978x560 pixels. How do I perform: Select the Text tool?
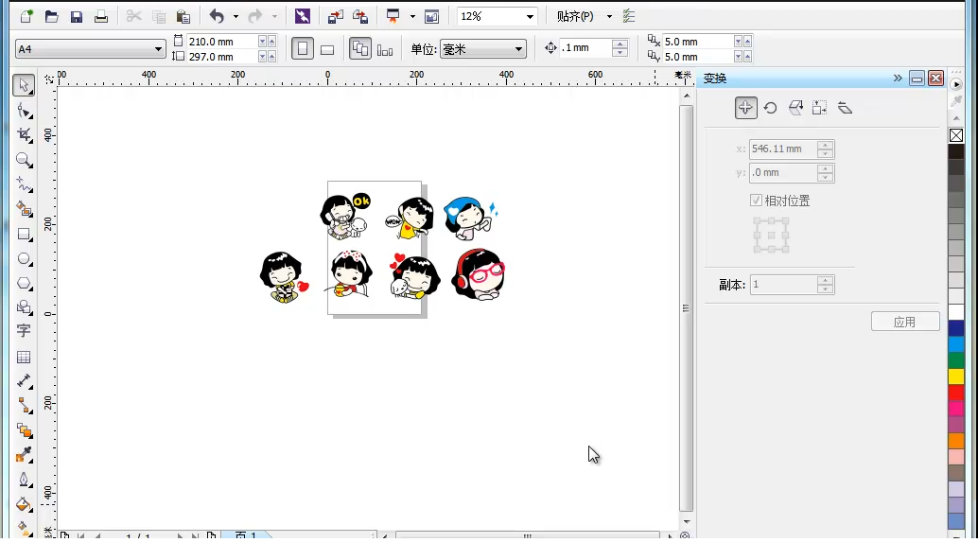click(x=24, y=330)
